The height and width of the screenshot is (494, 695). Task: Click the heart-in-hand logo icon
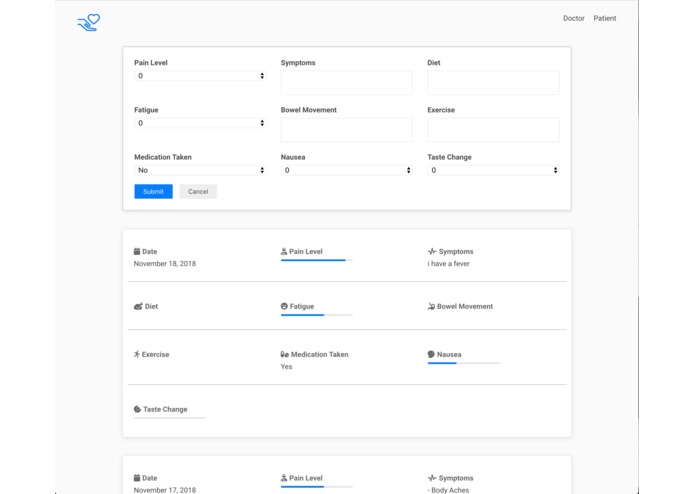(89, 22)
